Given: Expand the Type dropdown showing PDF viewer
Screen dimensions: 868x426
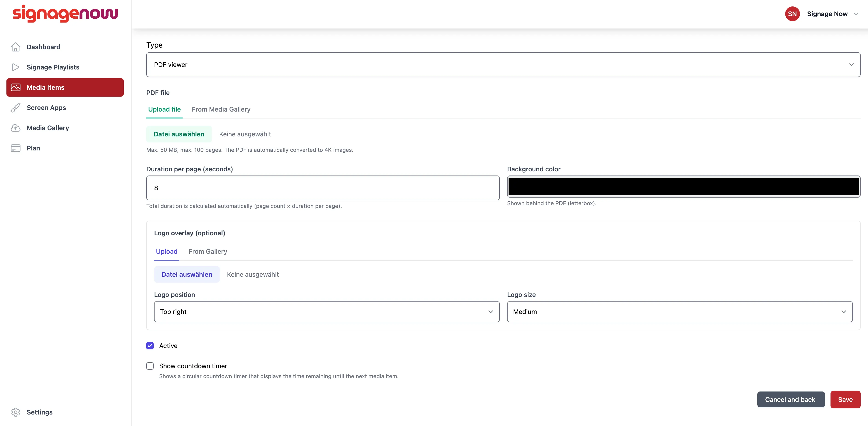Looking at the screenshot, I should point(503,64).
